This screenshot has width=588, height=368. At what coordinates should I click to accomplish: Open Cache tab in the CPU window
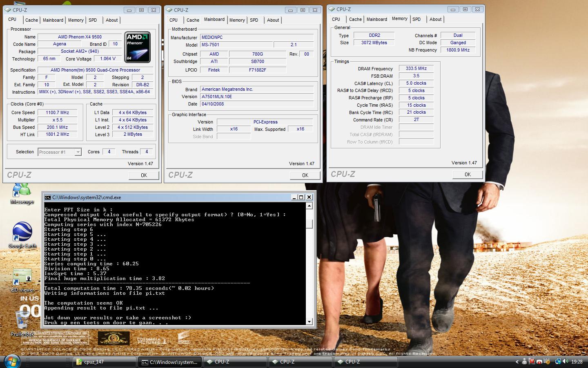(31, 20)
